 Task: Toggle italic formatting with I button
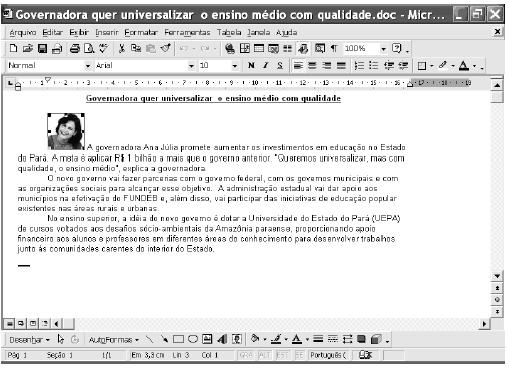[265, 65]
